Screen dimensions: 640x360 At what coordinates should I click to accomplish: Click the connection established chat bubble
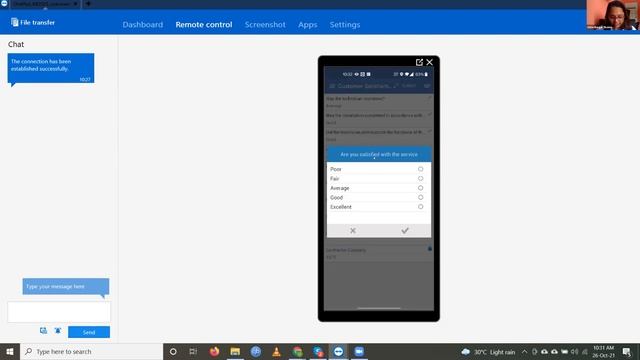coord(51,68)
